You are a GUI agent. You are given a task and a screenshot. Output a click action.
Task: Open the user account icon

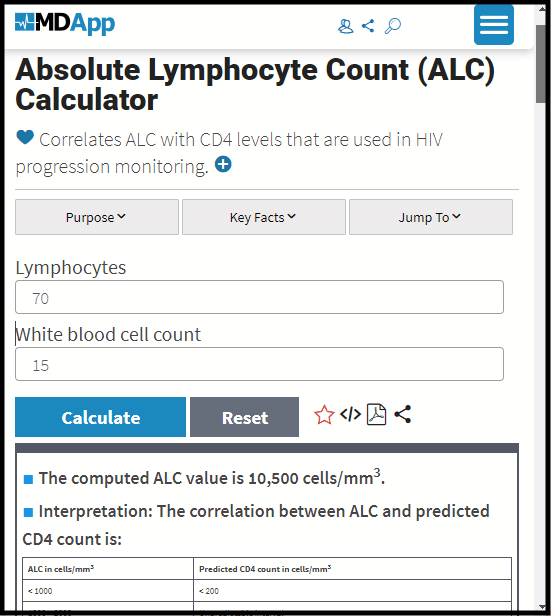(x=346, y=26)
